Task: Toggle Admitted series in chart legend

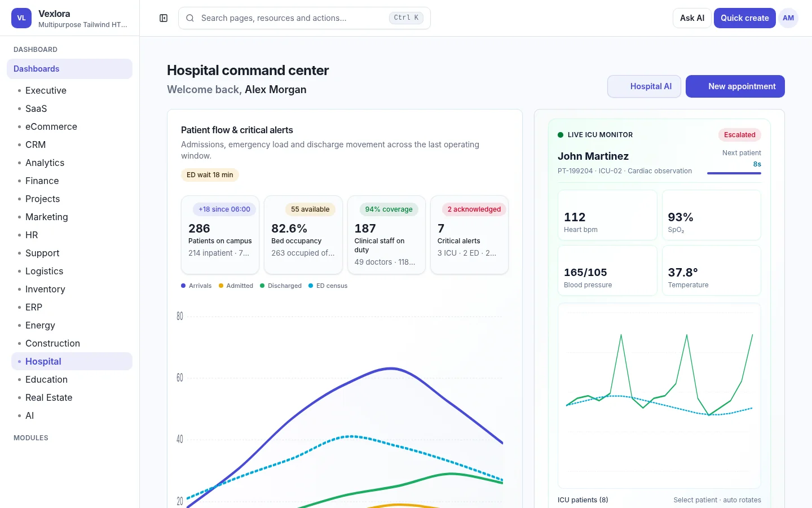Action: pos(236,286)
